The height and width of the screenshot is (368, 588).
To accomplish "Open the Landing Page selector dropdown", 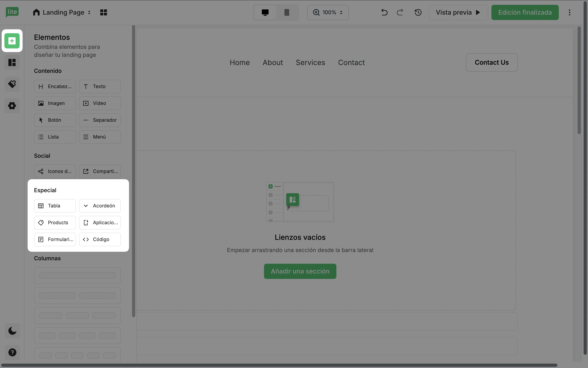I will tap(62, 12).
